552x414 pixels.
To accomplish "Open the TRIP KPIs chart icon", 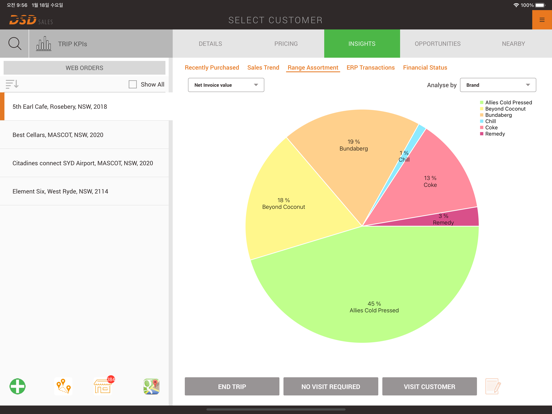I will pos(43,44).
